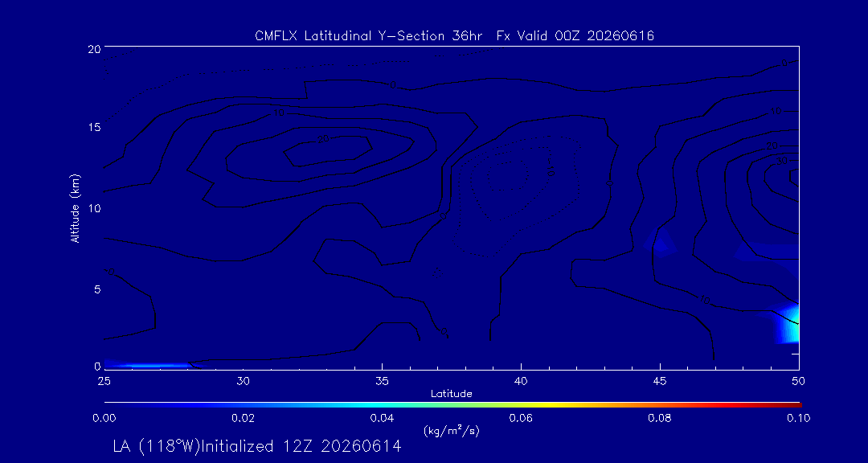Click the cyan flux patch near latitude 50
The width and height of the screenshot is (868, 463).
pyautogui.click(x=791, y=325)
